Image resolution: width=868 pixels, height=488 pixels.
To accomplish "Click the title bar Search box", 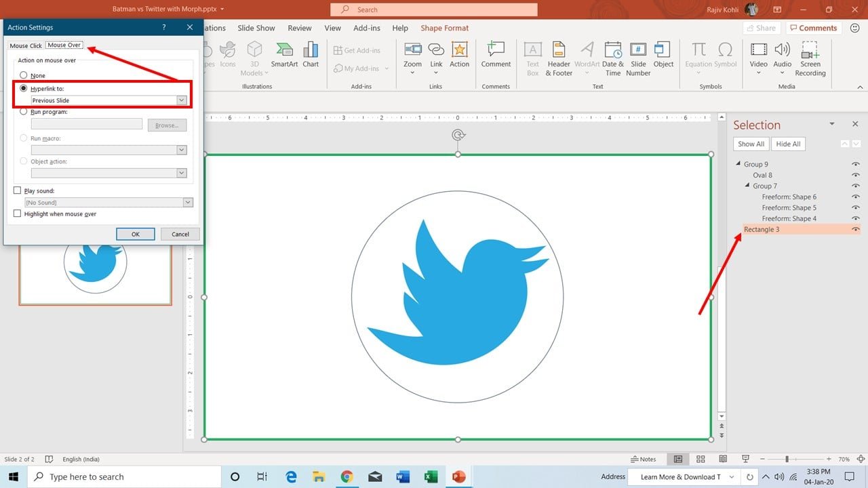I will [434, 9].
